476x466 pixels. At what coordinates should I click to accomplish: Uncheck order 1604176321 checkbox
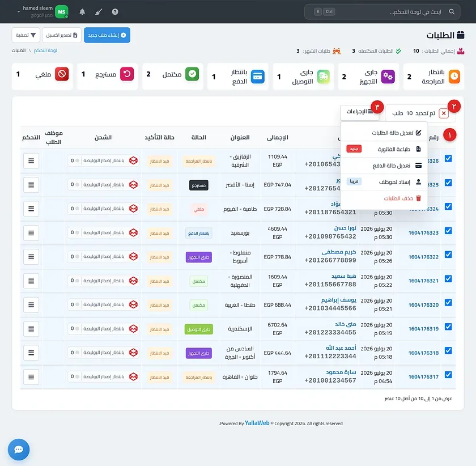click(448, 278)
